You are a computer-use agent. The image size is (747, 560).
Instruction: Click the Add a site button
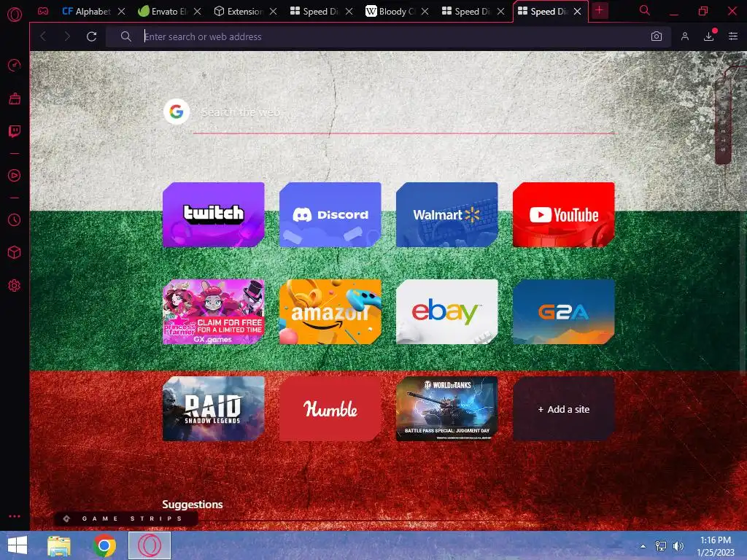coord(564,409)
